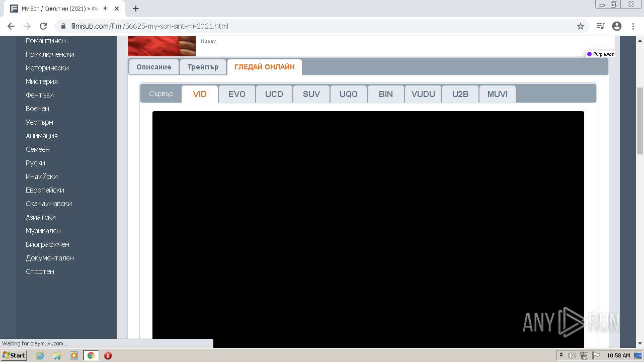This screenshot has width=644, height=362.
Task: Select U2B server tab
Action: click(460, 94)
